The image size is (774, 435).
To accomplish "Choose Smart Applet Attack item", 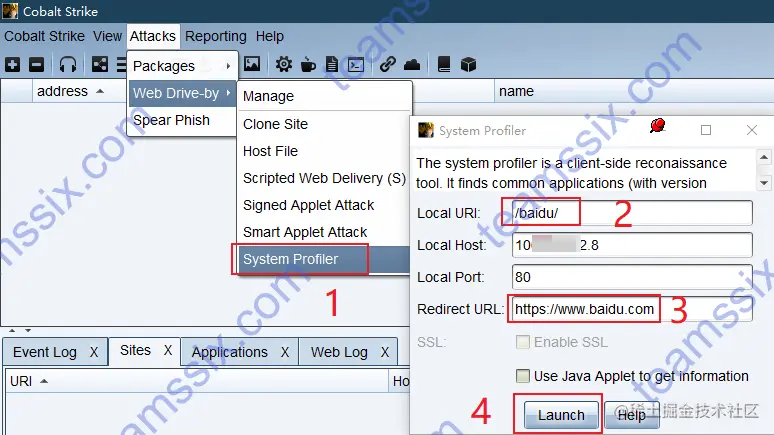I will [324, 232].
